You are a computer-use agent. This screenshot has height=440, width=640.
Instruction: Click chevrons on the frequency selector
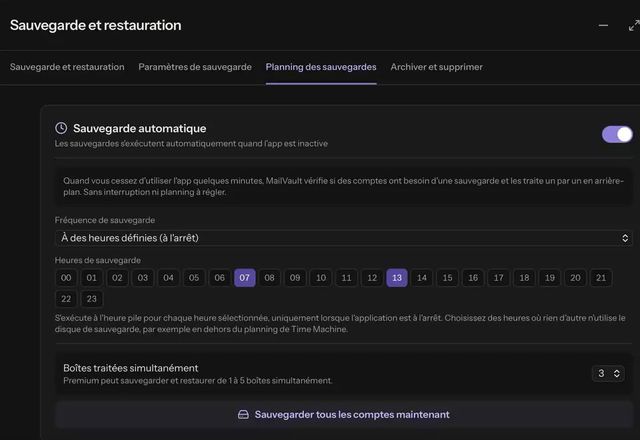[x=624, y=238]
